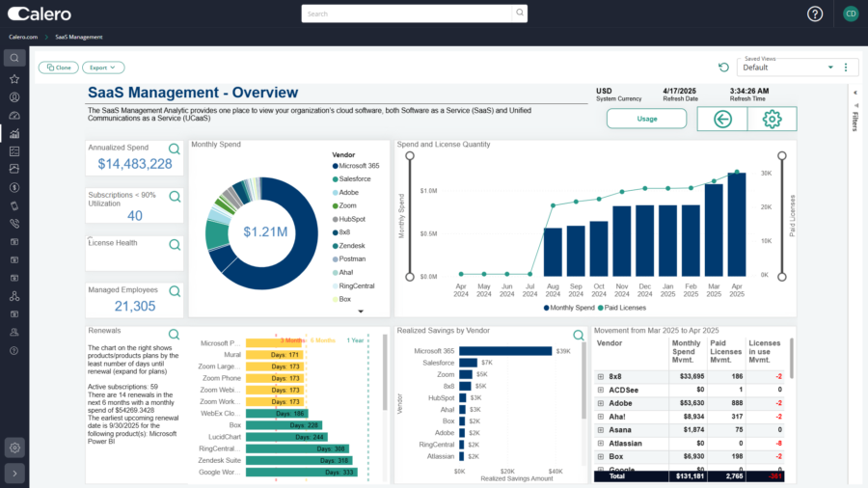
Task: Open the dashboard gear settings button
Action: pyautogui.click(x=772, y=119)
